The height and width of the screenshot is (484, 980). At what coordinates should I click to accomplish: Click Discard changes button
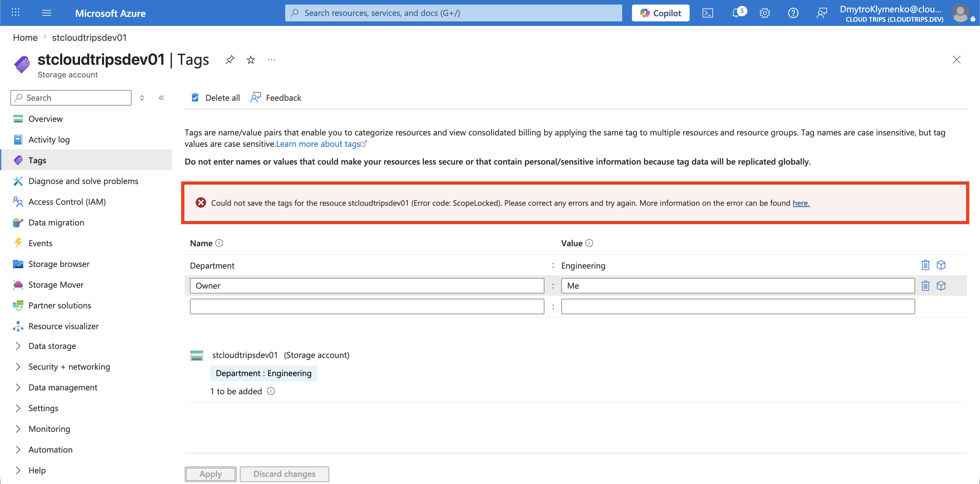[284, 474]
